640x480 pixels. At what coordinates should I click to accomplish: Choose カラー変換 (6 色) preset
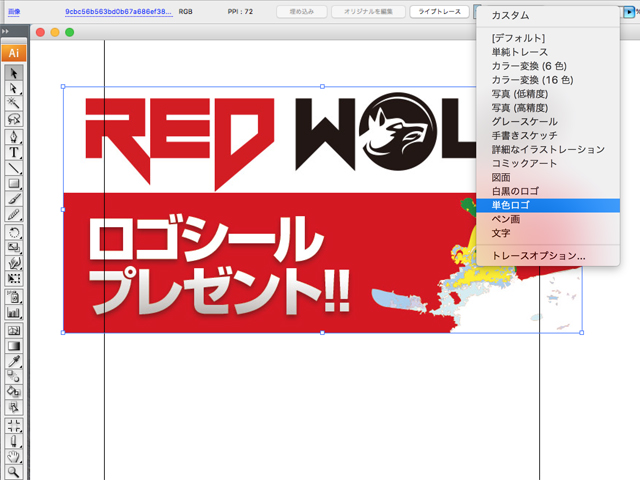point(548,66)
